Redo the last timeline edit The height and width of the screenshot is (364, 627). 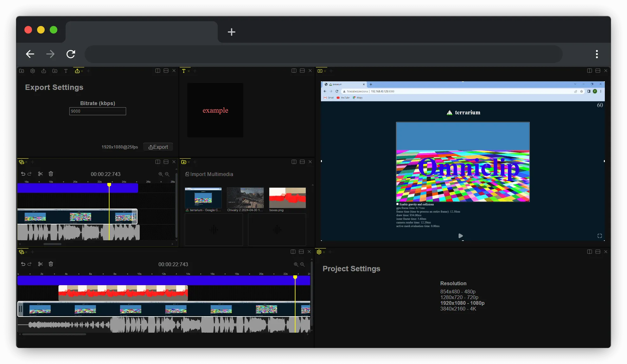(x=29, y=174)
